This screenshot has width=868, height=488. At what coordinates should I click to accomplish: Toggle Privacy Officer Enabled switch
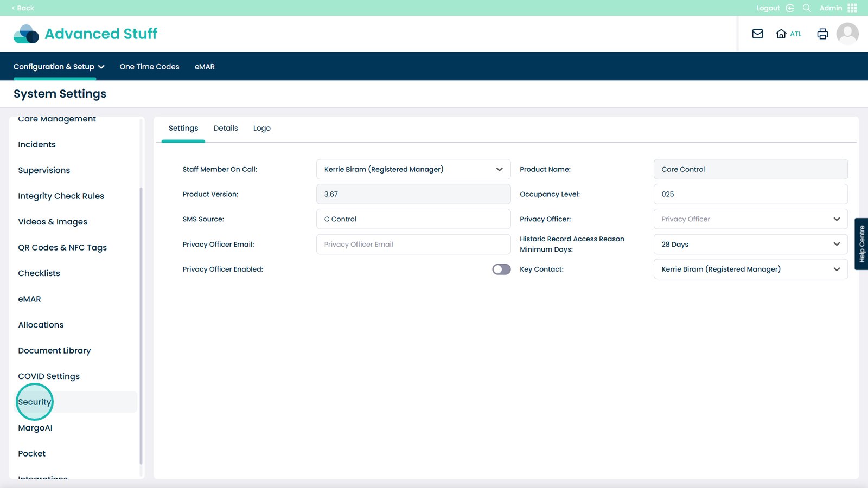coord(501,269)
